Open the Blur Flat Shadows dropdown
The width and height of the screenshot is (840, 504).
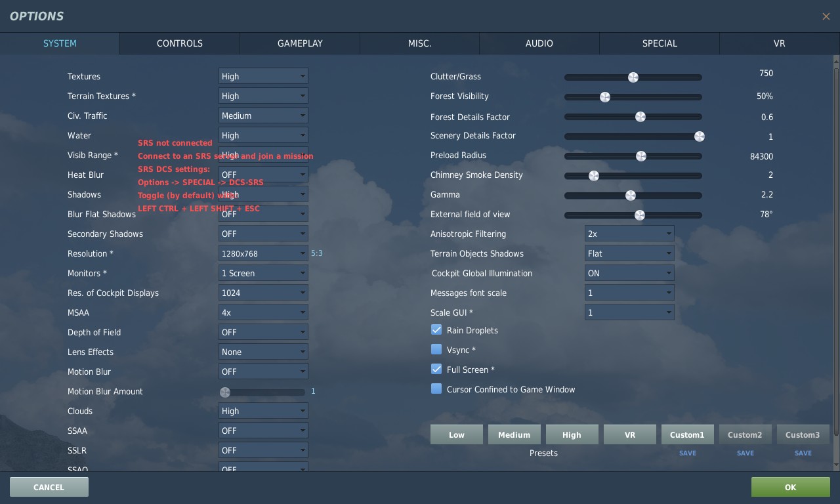[x=263, y=214]
